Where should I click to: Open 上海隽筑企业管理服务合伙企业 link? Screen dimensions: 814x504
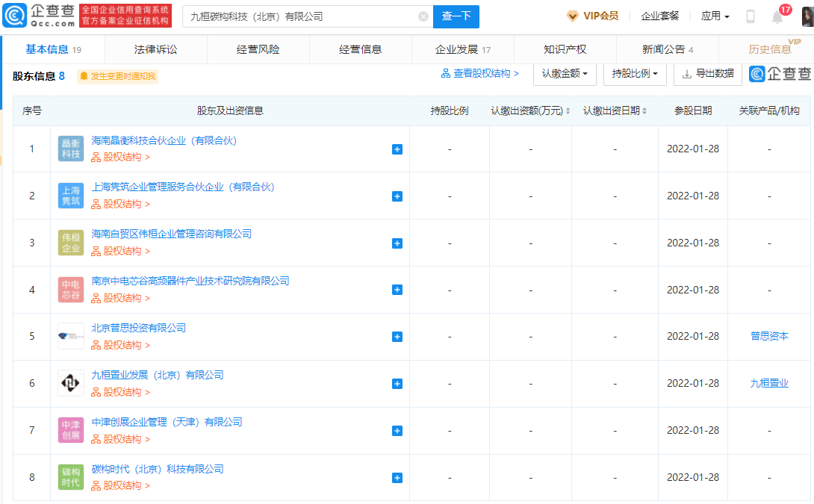[183, 187]
